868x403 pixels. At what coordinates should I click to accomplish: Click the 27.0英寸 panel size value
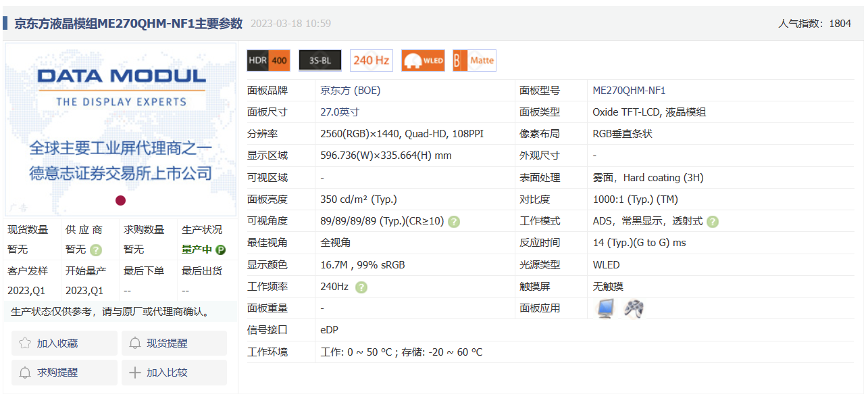340,112
